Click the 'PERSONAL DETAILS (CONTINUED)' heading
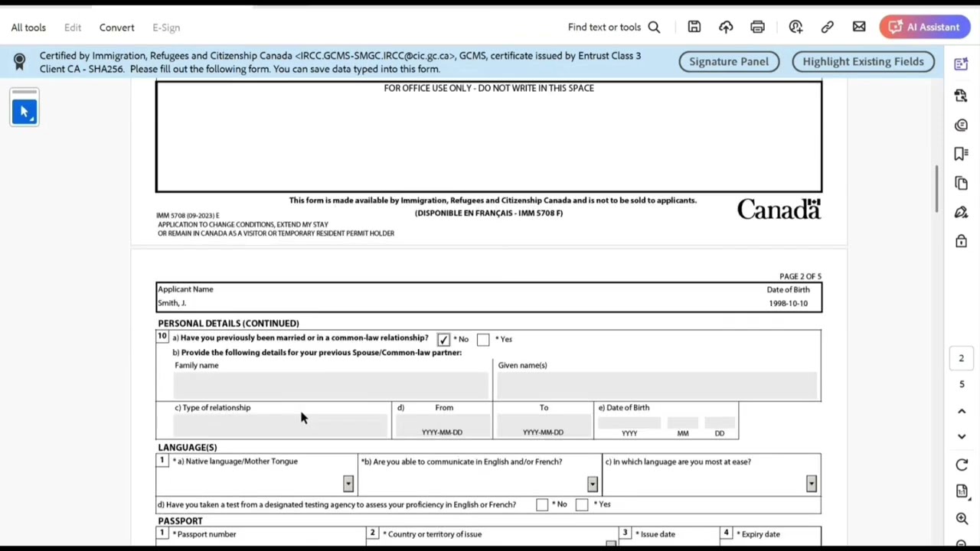Image resolution: width=980 pixels, height=551 pixels. 228,324
